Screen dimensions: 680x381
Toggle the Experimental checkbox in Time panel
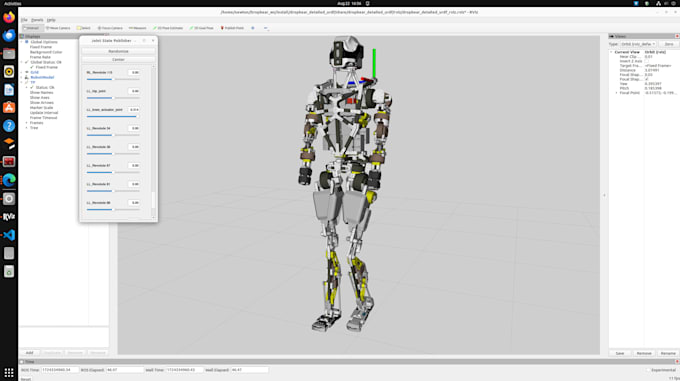tap(648, 370)
